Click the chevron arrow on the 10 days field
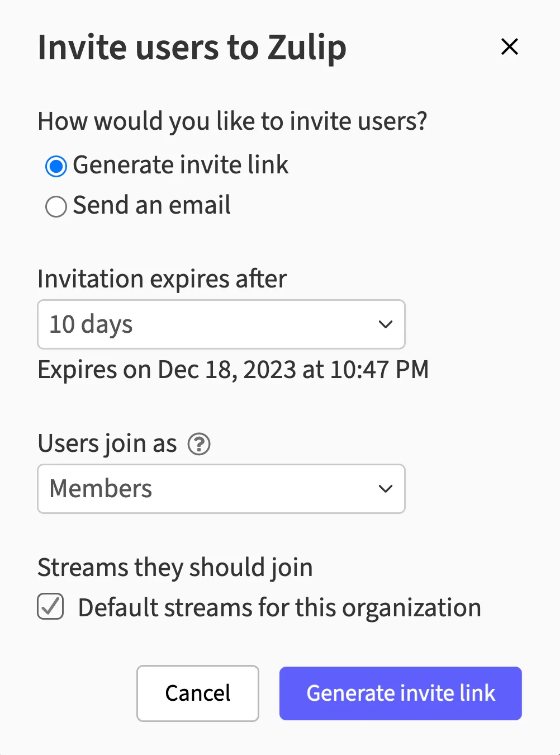This screenshot has height=755, width=560. click(386, 324)
